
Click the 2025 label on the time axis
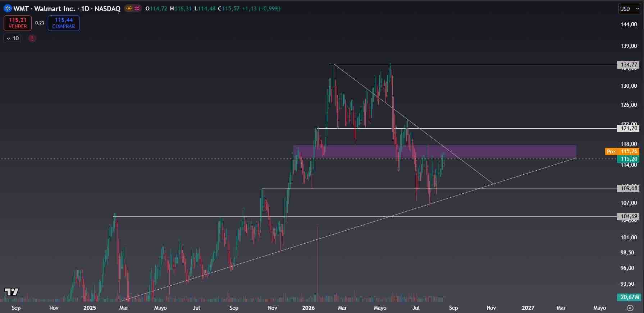tap(90, 308)
